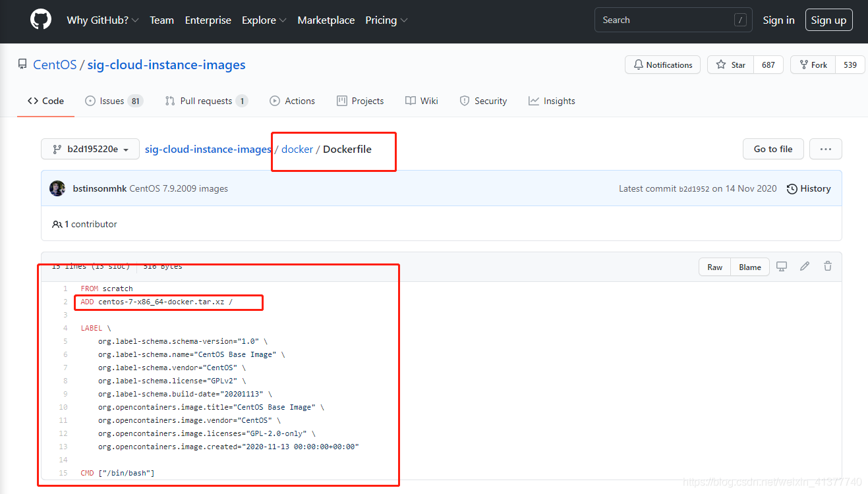Viewport: 868px width, 494px height.
Task: Open the Actions tab
Action: tap(292, 101)
